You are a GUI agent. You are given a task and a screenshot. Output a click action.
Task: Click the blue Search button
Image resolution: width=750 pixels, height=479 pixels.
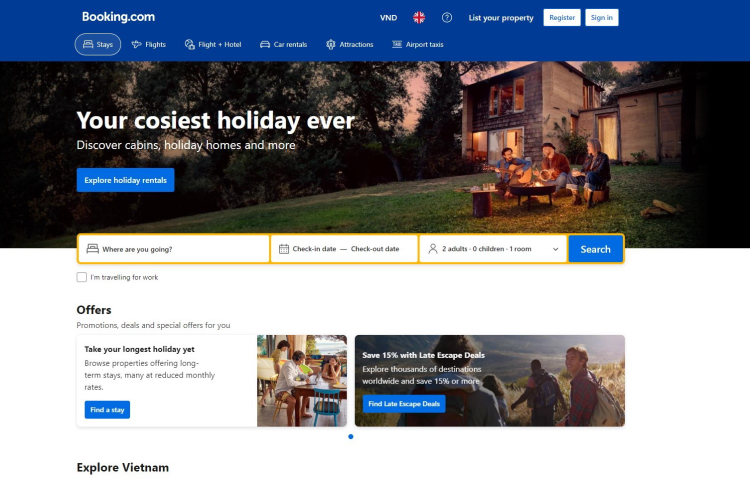pyautogui.click(x=596, y=249)
